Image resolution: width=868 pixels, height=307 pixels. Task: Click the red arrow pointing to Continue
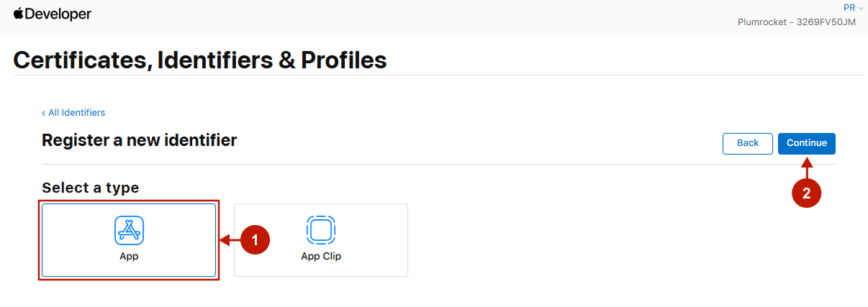(807, 168)
